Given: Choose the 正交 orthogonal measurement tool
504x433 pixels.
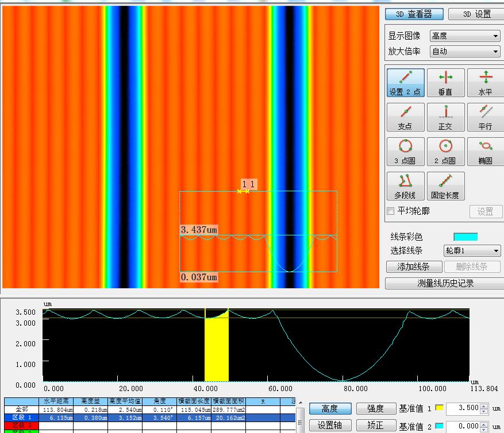Looking at the screenshot, I should pyautogui.click(x=445, y=117).
